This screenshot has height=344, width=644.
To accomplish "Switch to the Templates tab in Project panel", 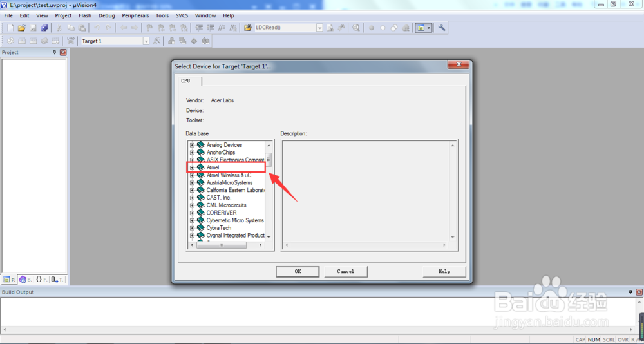I will [x=57, y=280].
